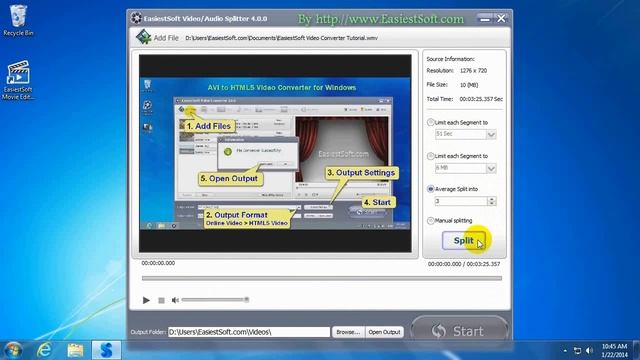
Task: Stop video playback
Action: pos(161,300)
